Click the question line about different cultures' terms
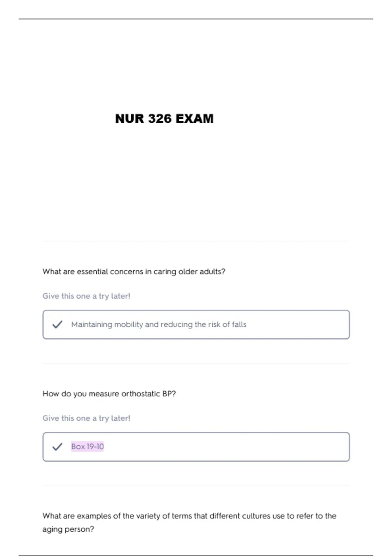The image size is (392, 556). click(x=189, y=516)
